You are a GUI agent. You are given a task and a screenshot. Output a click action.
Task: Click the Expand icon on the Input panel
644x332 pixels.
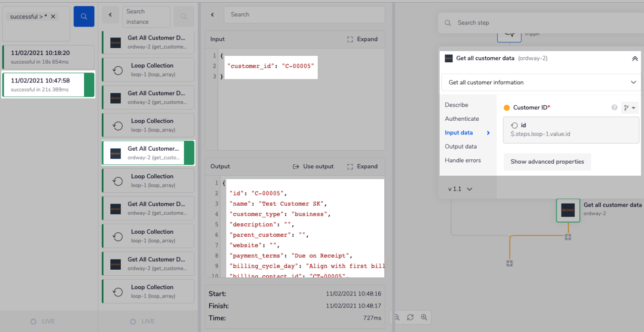click(x=362, y=39)
